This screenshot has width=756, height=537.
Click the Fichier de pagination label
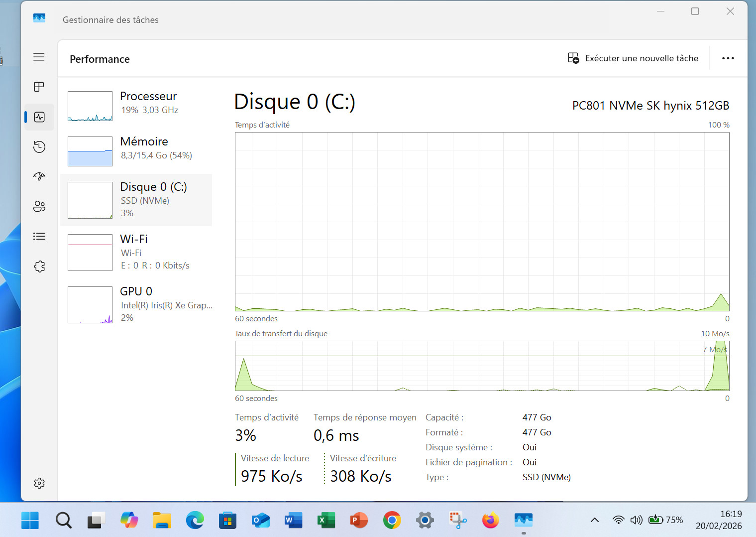(469, 462)
